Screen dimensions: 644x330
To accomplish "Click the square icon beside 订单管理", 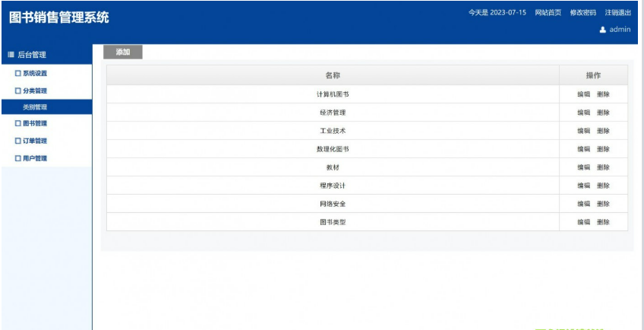I will click(x=17, y=141).
